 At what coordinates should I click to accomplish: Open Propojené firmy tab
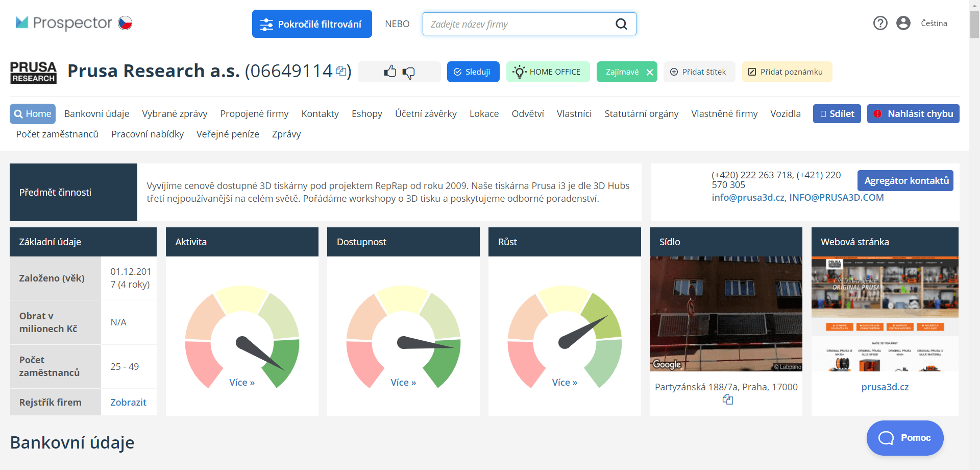tap(254, 114)
